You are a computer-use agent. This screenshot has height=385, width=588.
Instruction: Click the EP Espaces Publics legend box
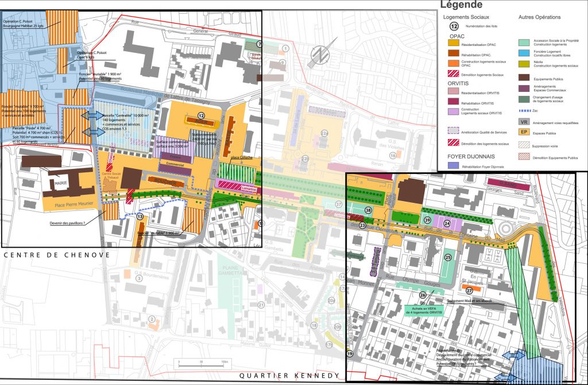click(524, 132)
